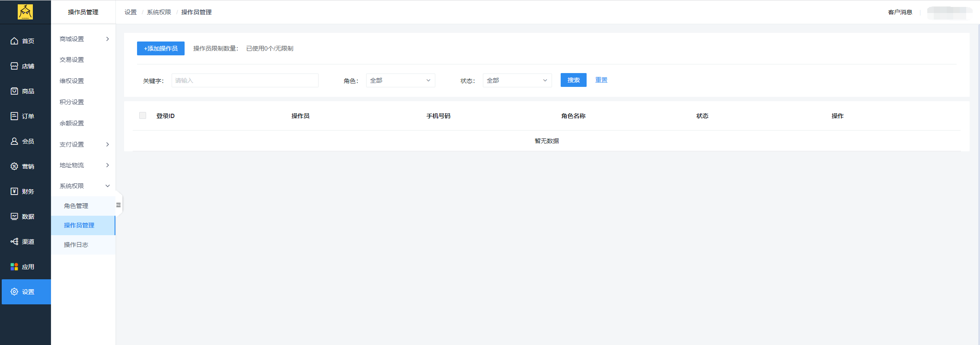Open the 应用 apps icon
The height and width of the screenshot is (345, 980).
tap(14, 267)
